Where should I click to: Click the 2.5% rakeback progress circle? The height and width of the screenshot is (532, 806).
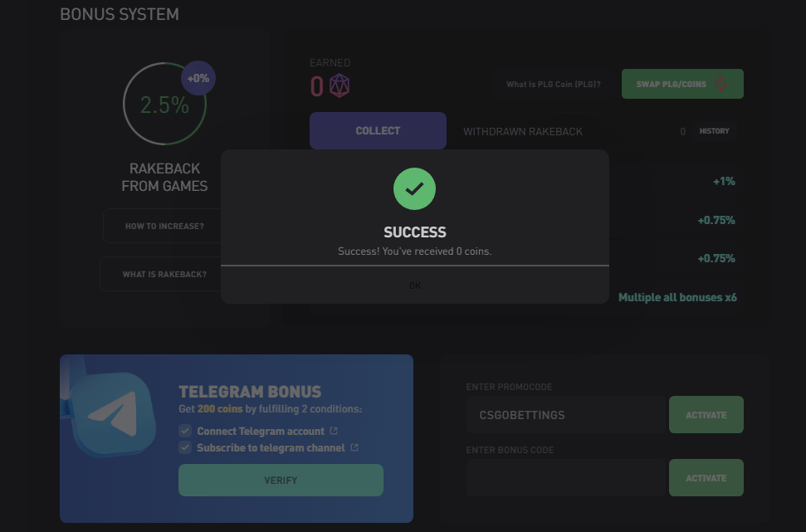(x=164, y=105)
